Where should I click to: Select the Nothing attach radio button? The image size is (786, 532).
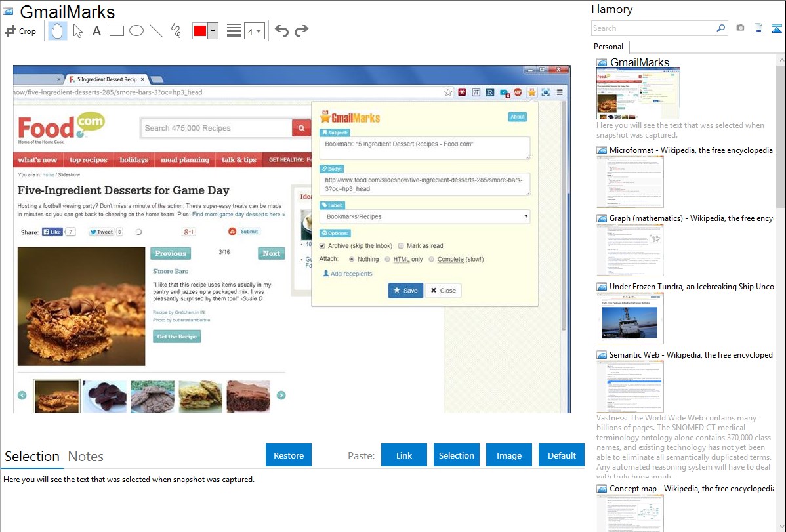tap(352, 259)
